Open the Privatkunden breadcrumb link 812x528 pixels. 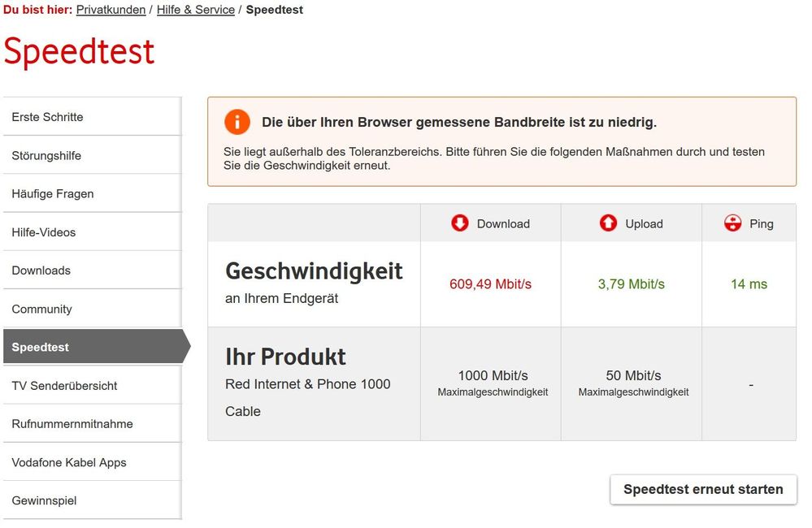111,10
